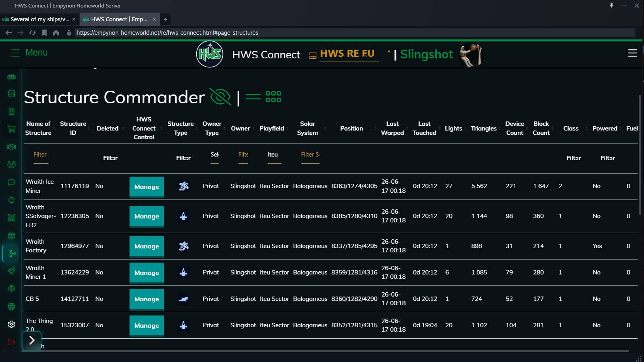The height and width of the screenshot is (362, 644).
Task: Open the calendar star icon in sidebar
Action: [11, 235]
